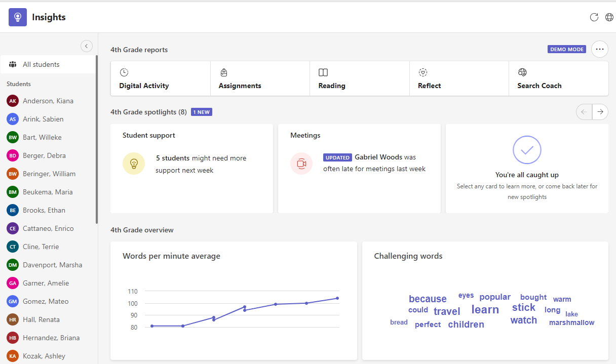Open the Student support spotlight card
The width and height of the screenshot is (616, 364).
coord(191,169)
